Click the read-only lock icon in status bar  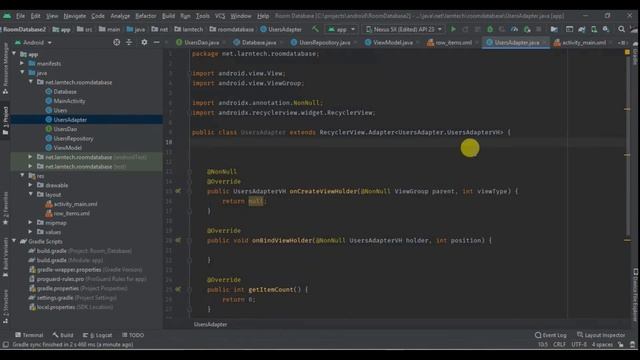pyautogui.click(x=621, y=345)
